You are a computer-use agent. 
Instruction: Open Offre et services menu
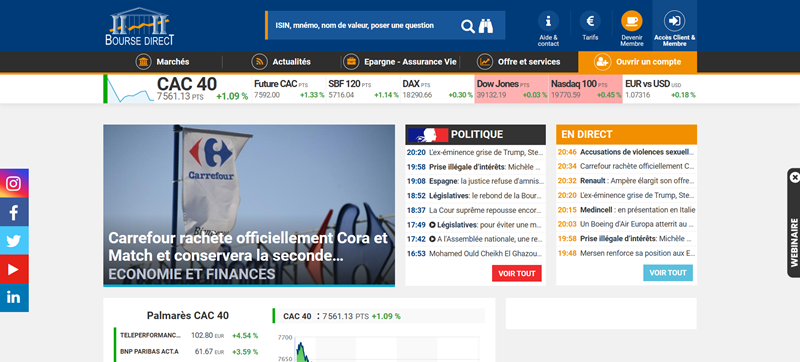518,62
